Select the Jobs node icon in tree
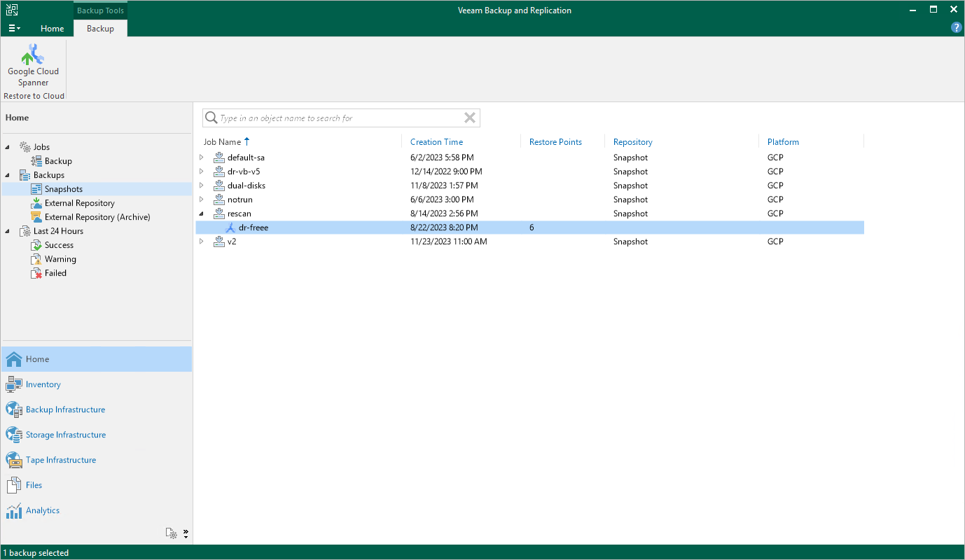This screenshot has height=560, width=965. pos(25,147)
